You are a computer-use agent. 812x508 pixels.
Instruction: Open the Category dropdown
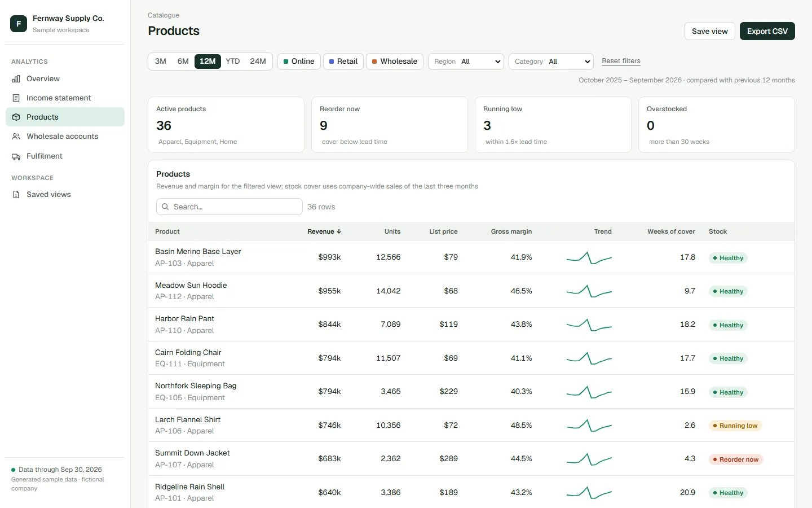click(551, 62)
